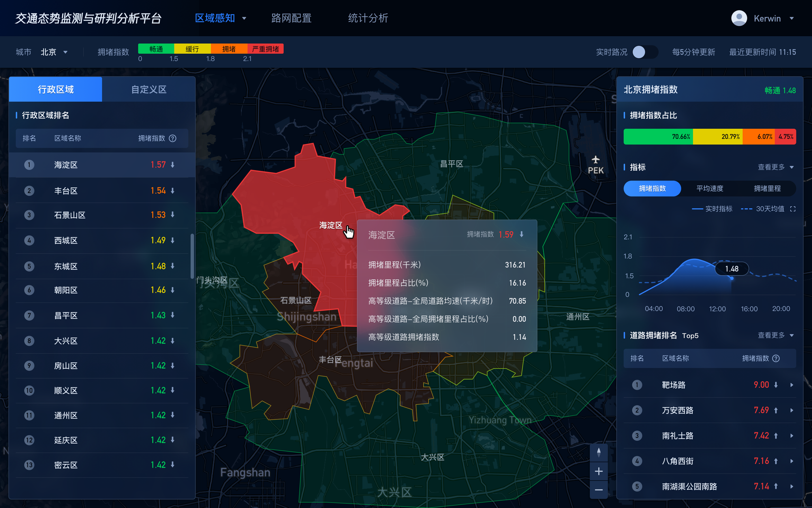Zoom in using the map plus icon
The width and height of the screenshot is (812, 508).
[599, 471]
